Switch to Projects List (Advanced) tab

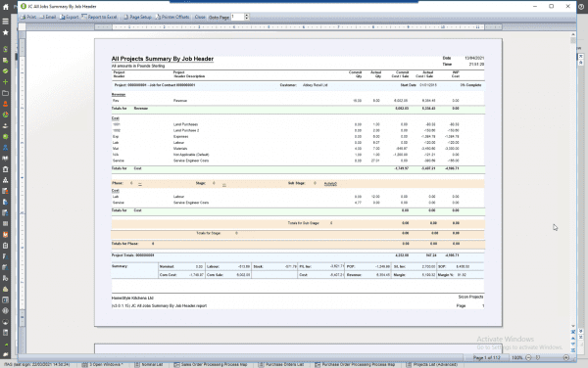point(432,364)
